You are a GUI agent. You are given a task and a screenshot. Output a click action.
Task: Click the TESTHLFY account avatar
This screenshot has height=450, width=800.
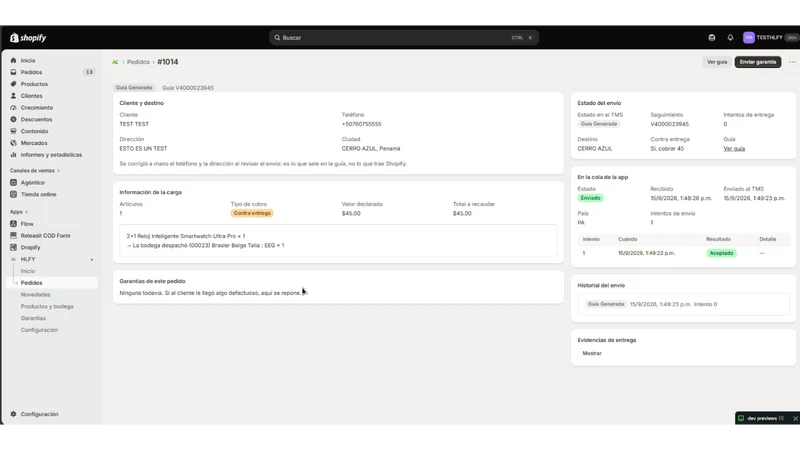pos(748,38)
